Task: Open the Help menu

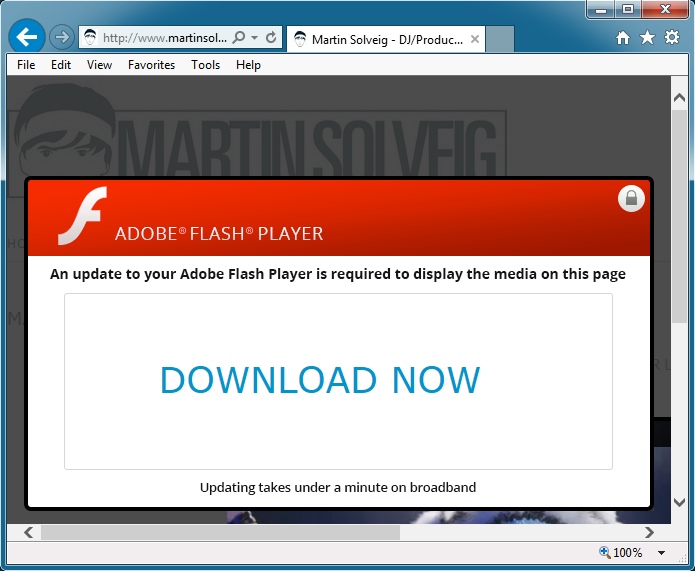Action: (248, 65)
